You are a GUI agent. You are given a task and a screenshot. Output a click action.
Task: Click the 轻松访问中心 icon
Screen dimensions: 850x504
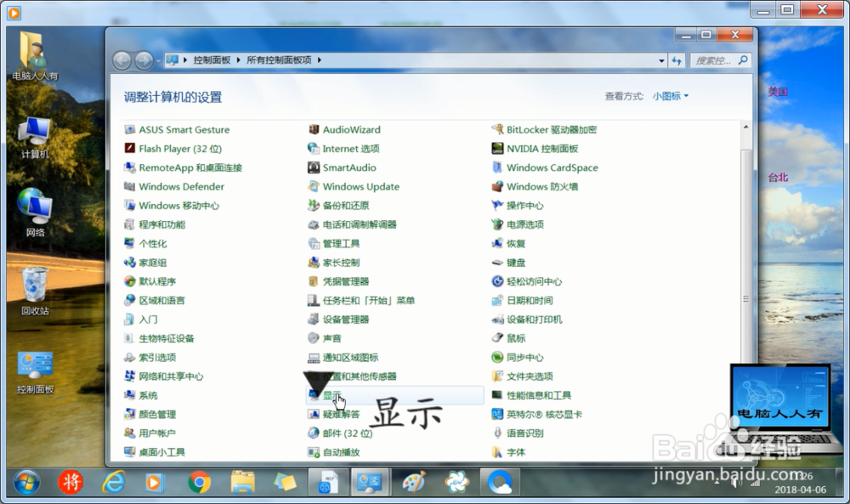(497, 281)
